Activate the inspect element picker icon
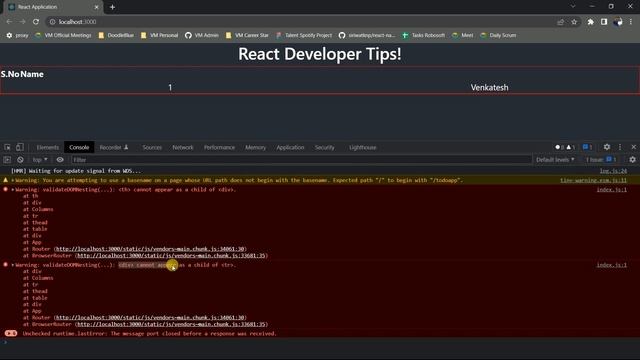The width and height of the screenshot is (640, 360). coord(7,147)
